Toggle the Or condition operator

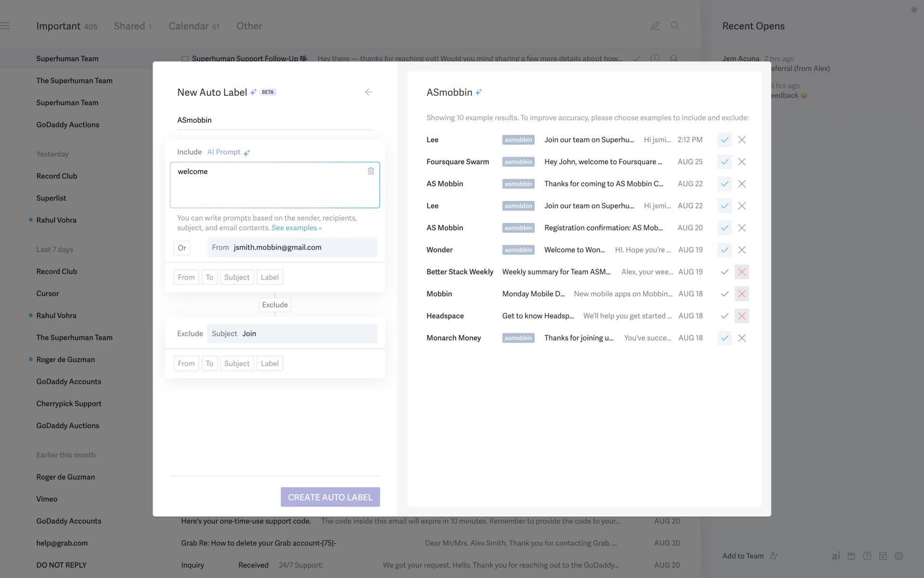(182, 248)
